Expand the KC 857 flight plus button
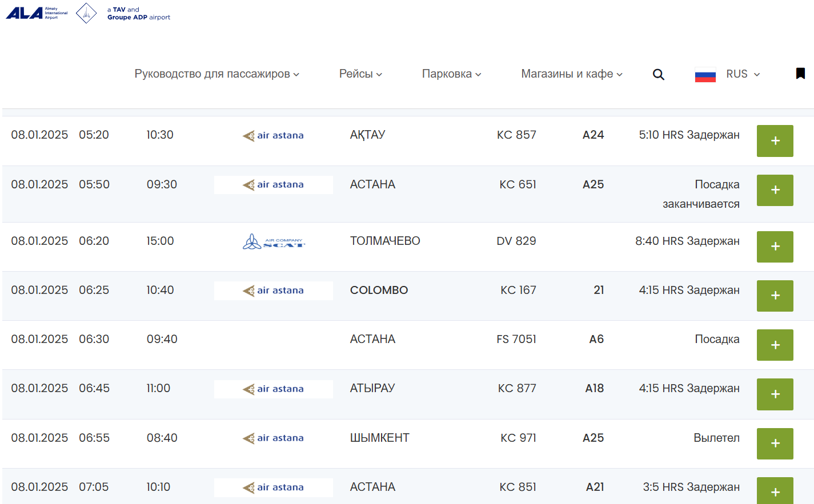 pyautogui.click(x=775, y=141)
